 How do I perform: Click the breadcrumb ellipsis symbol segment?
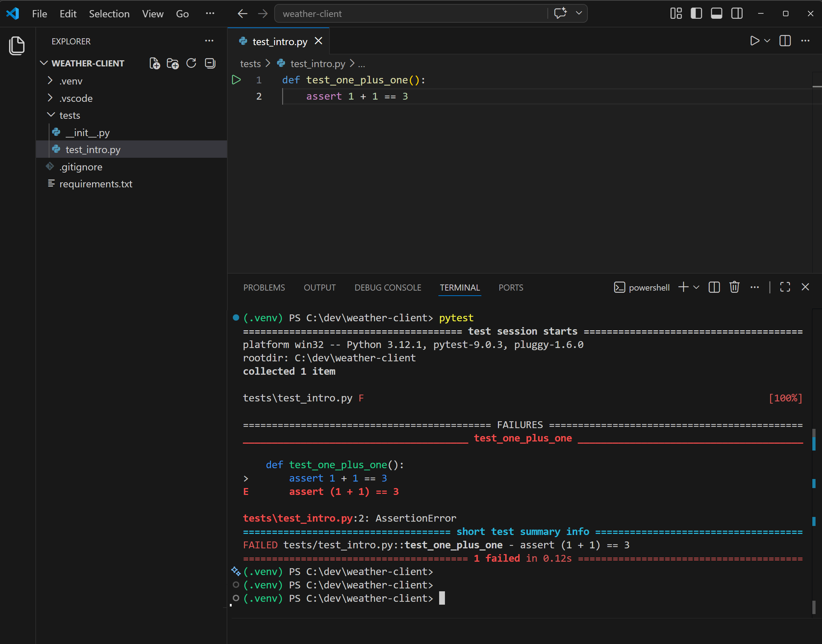click(x=362, y=64)
